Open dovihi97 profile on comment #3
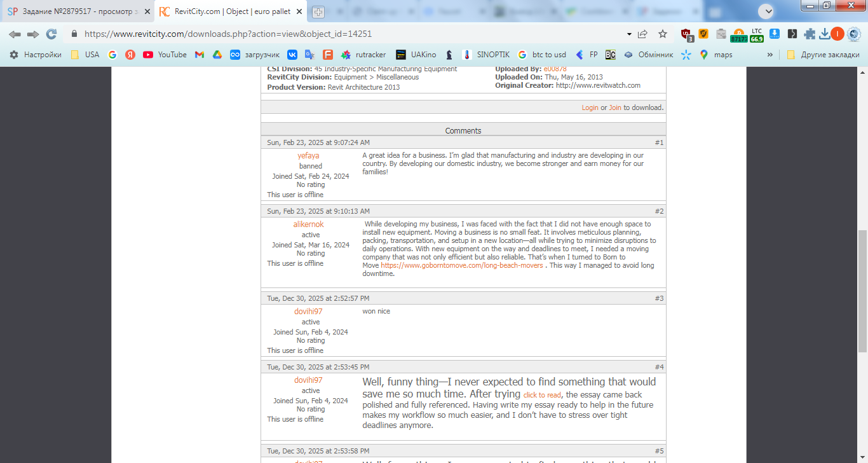 pos(308,312)
